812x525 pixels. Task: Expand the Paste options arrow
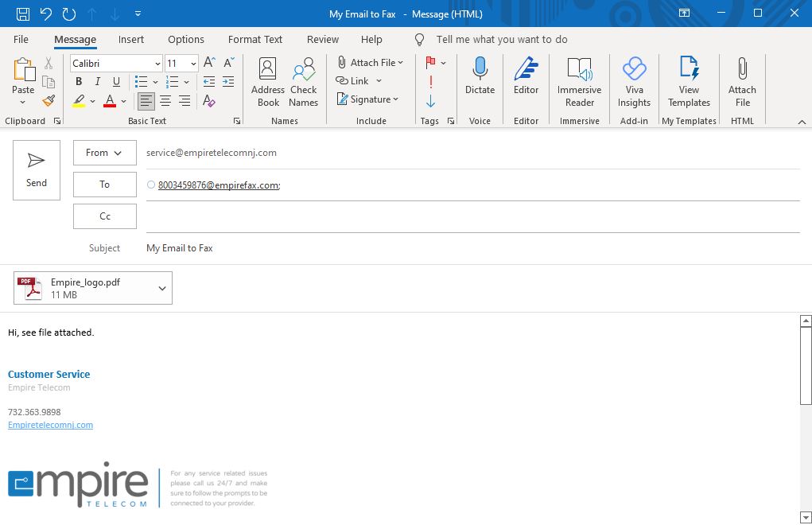pyautogui.click(x=23, y=102)
